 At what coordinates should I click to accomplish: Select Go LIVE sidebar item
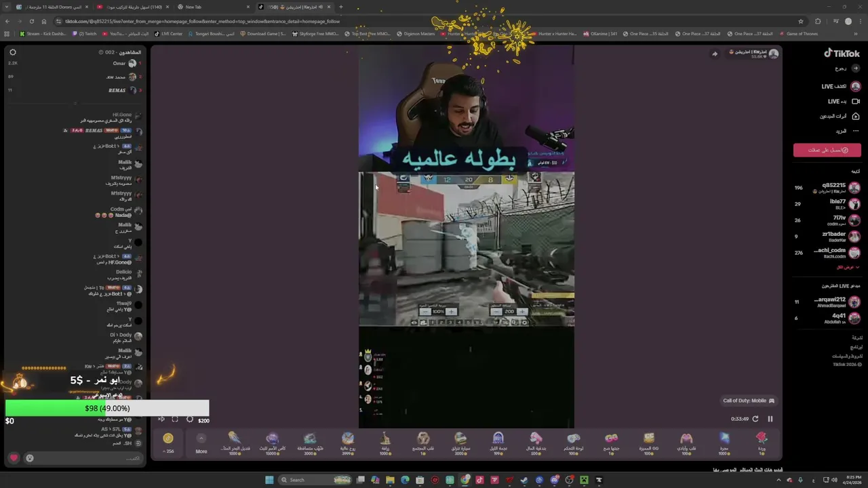tap(840, 102)
